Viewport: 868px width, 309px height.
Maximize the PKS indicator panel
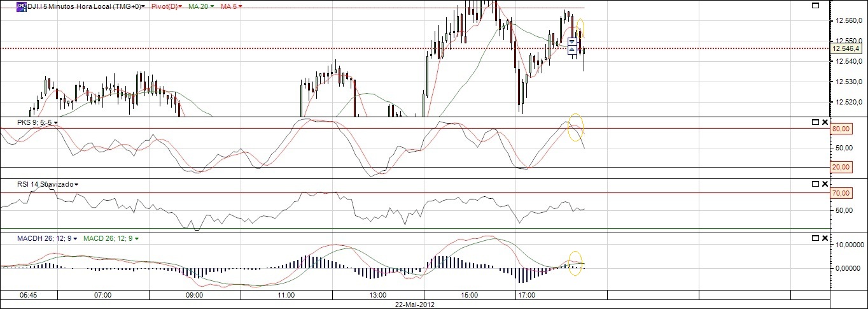pos(815,122)
